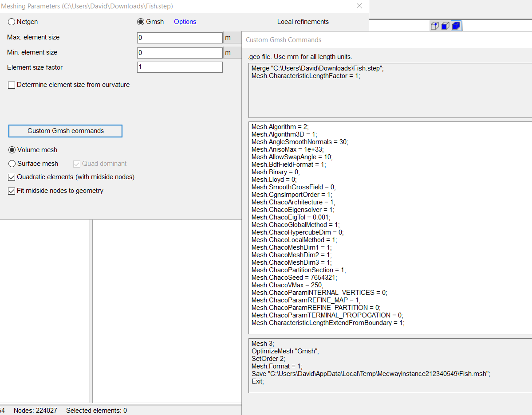
Task: Choose the select elements cube icon
Action: pyautogui.click(x=456, y=26)
